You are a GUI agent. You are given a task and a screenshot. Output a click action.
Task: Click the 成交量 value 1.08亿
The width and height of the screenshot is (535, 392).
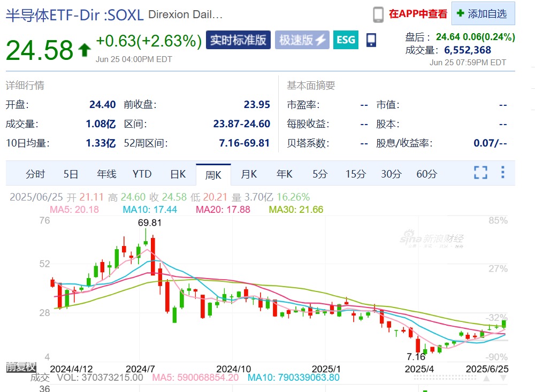pyautogui.click(x=101, y=124)
